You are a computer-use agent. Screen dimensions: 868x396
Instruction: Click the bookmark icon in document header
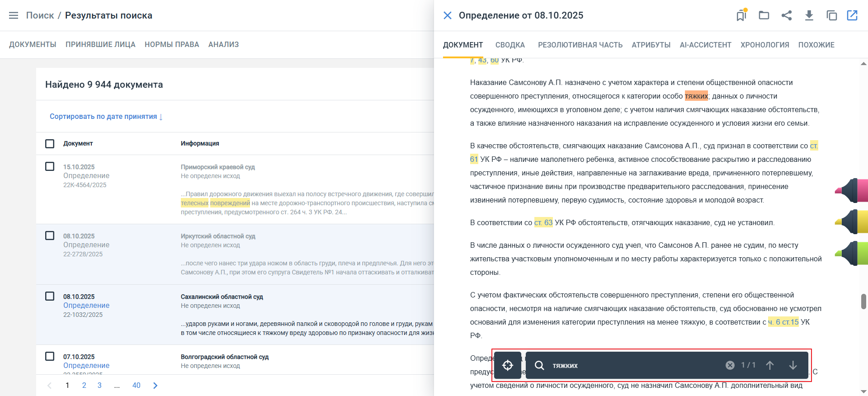[x=741, y=15]
